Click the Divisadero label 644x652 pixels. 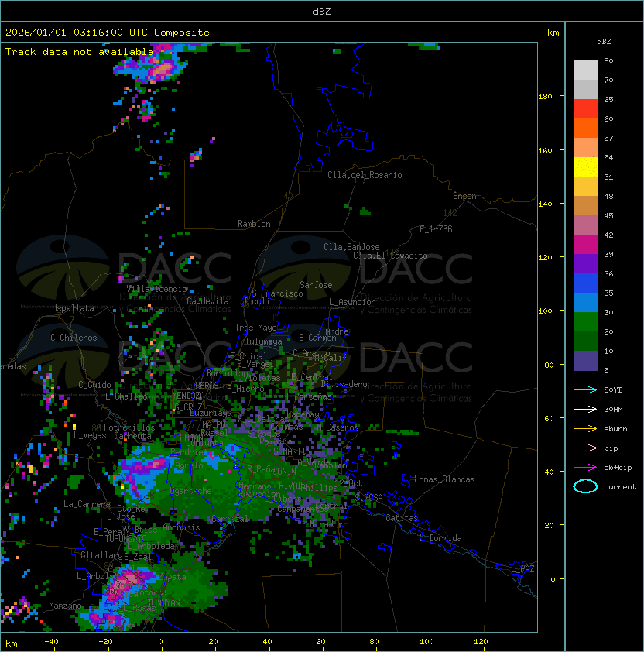pyautogui.click(x=344, y=384)
